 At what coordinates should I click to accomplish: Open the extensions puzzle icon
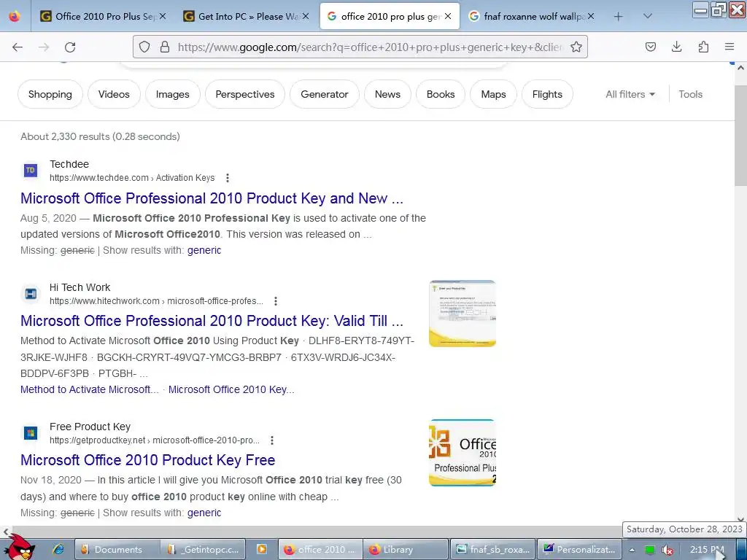click(703, 47)
